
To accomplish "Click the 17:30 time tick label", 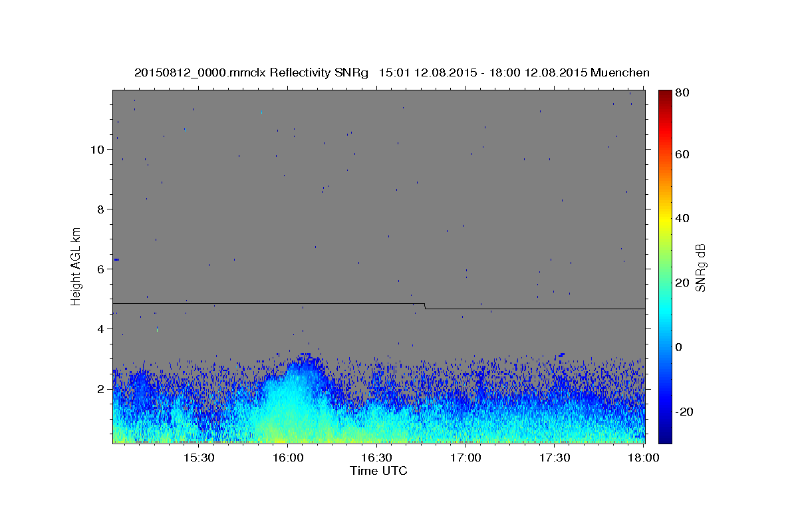I will (x=555, y=458).
